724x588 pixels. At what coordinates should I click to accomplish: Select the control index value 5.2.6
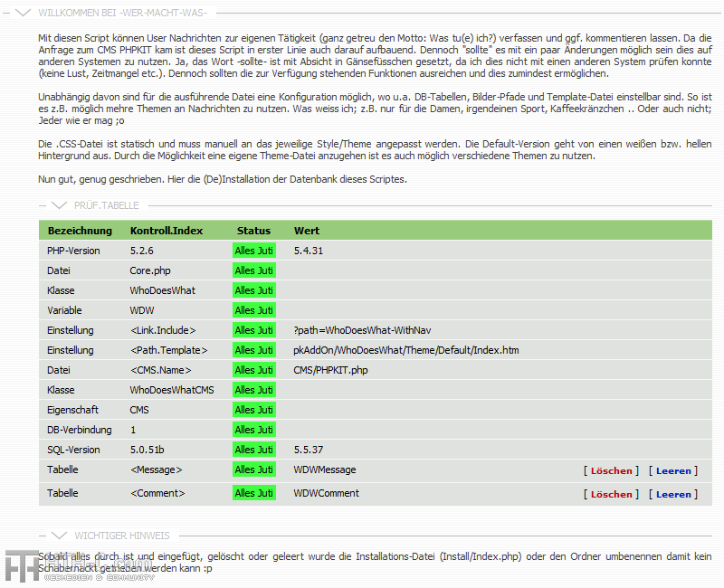142,251
